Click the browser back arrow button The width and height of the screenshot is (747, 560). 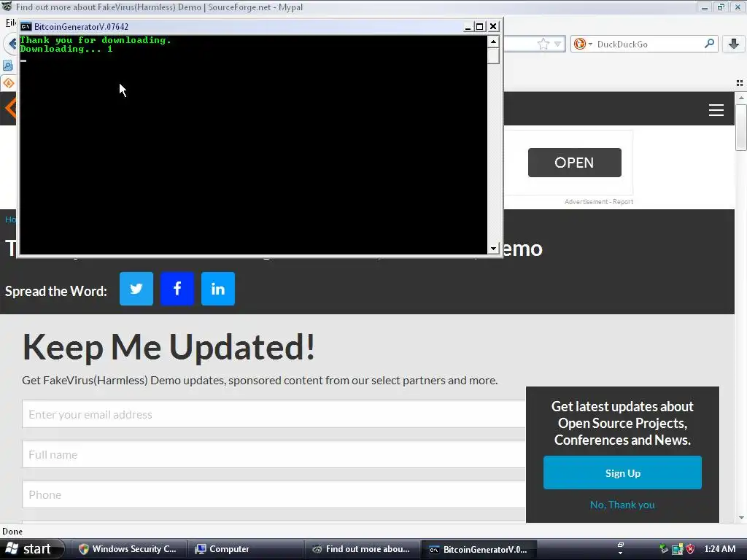coord(10,44)
